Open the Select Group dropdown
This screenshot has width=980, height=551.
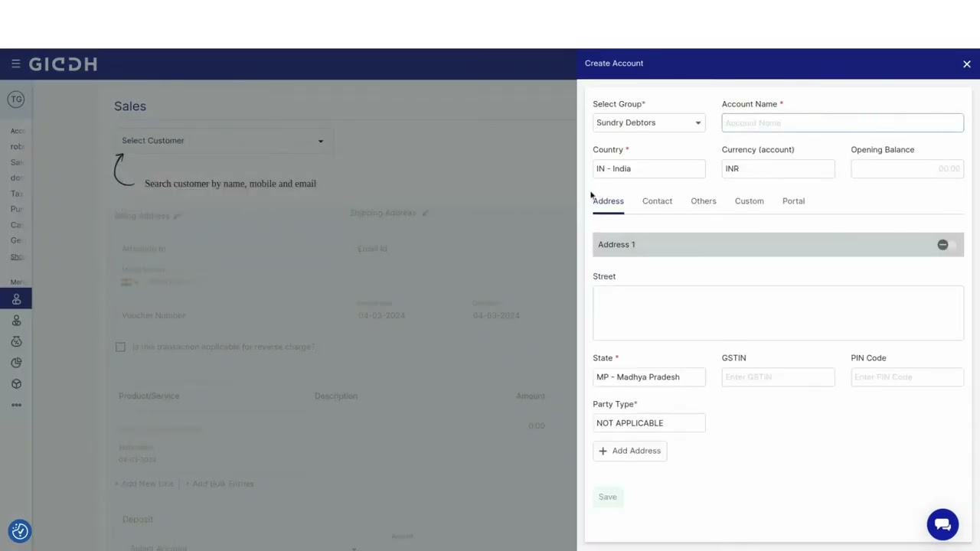(648, 122)
